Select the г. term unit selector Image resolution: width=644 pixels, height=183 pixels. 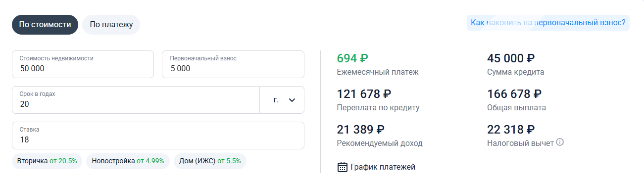[x=282, y=100]
